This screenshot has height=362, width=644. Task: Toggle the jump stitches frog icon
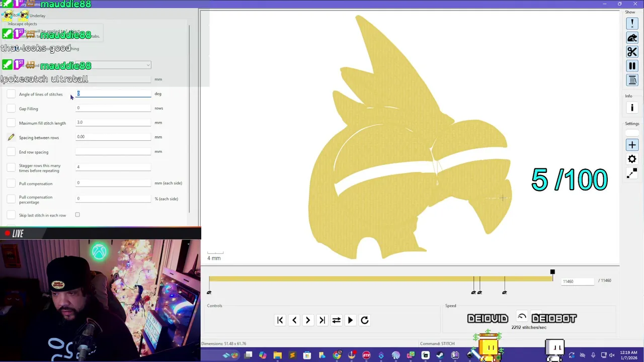tap(632, 38)
